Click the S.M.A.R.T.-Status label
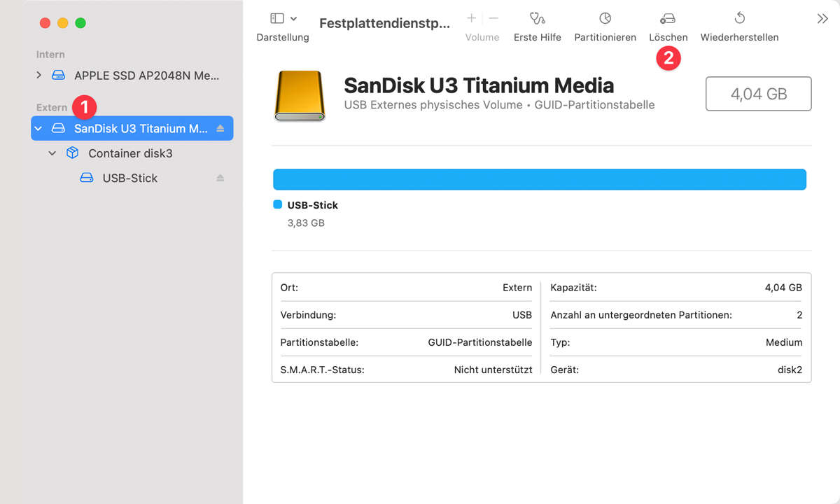This screenshot has height=504, width=840. [322, 370]
